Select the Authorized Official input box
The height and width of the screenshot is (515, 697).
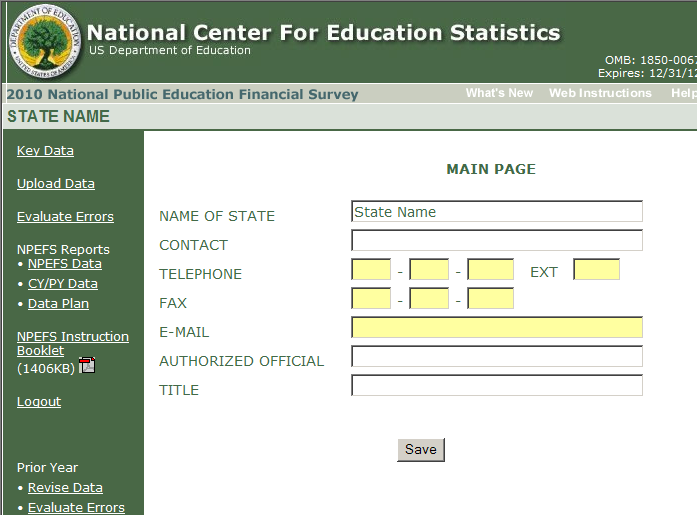click(x=496, y=357)
